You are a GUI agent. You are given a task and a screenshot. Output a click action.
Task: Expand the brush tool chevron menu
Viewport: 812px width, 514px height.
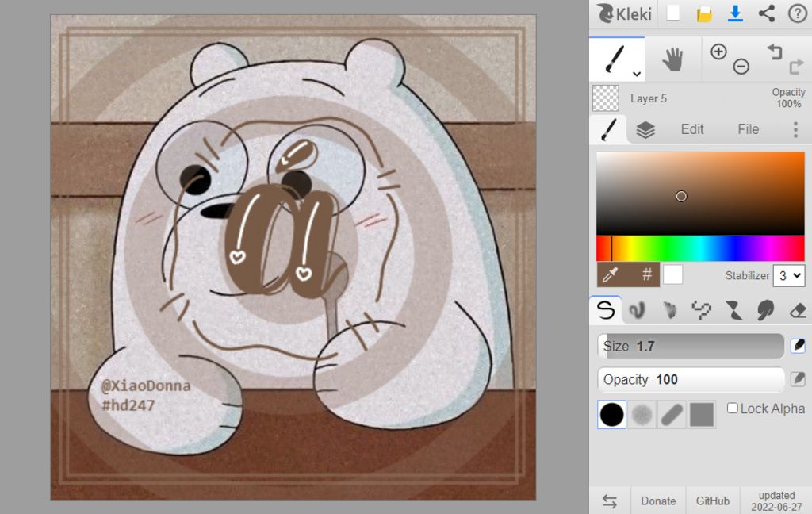(x=637, y=74)
